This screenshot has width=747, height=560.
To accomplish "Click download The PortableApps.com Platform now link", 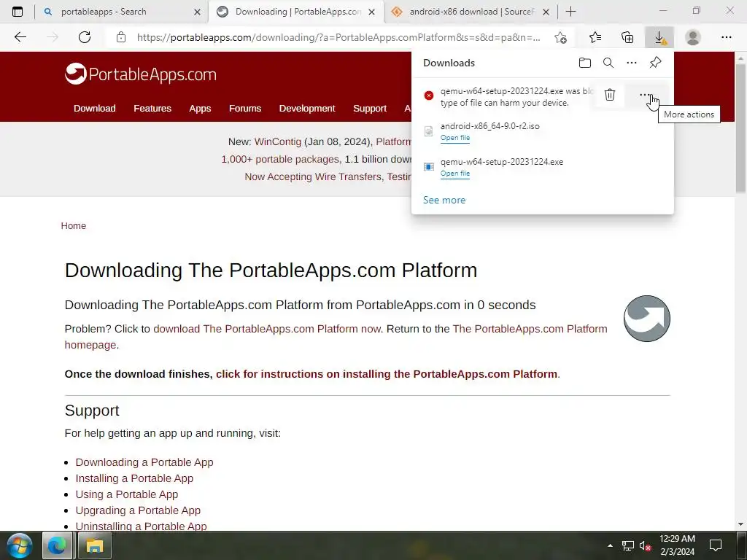I will 267,329.
